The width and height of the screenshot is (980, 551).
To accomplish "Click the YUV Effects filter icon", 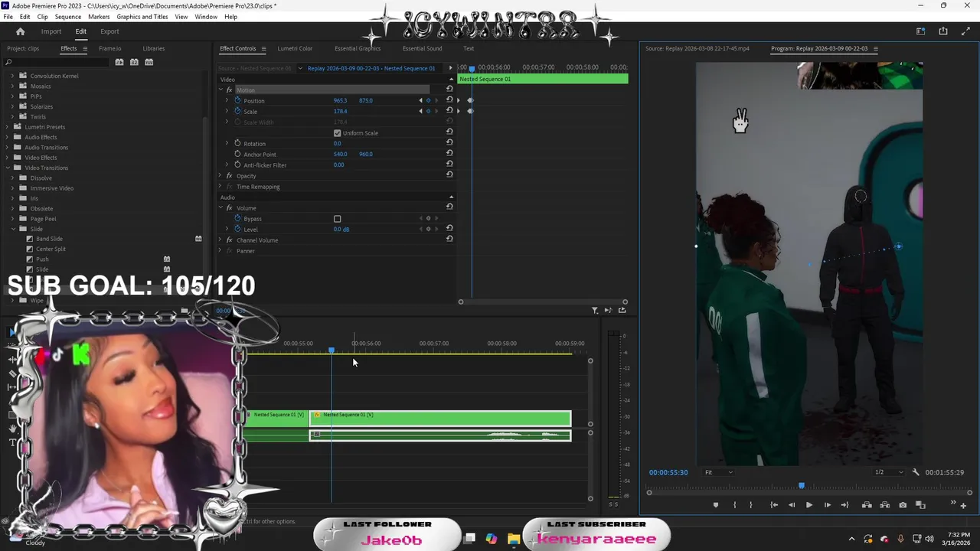I will [x=149, y=62].
